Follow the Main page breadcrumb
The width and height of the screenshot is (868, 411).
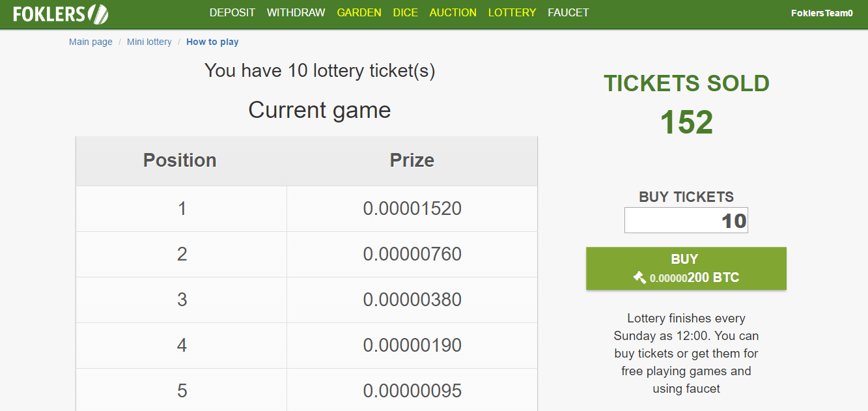(91, 42)
